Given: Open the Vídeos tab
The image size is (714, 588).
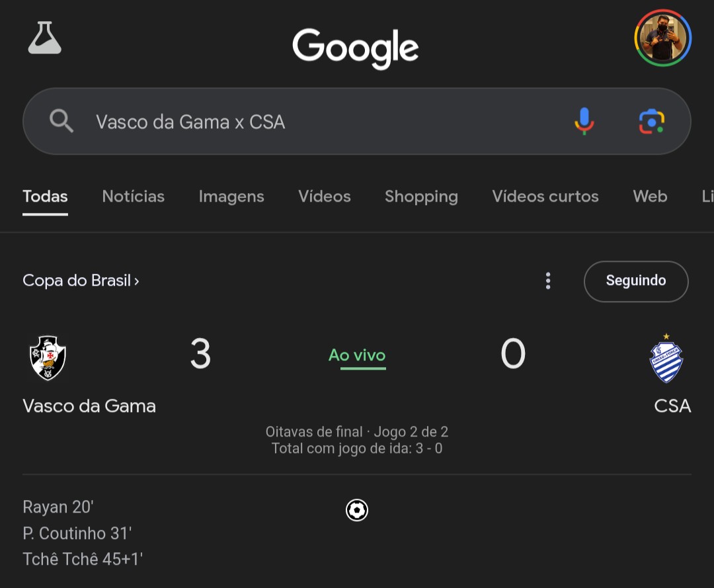Looking at the screenshot, I should (325, 196).
